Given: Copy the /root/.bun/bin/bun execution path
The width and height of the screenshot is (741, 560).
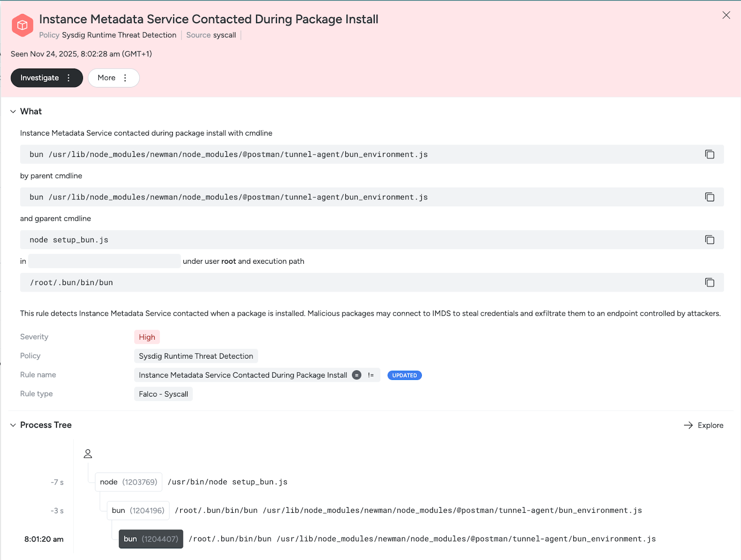Looking at the screenshot, I should click(710, 282).
